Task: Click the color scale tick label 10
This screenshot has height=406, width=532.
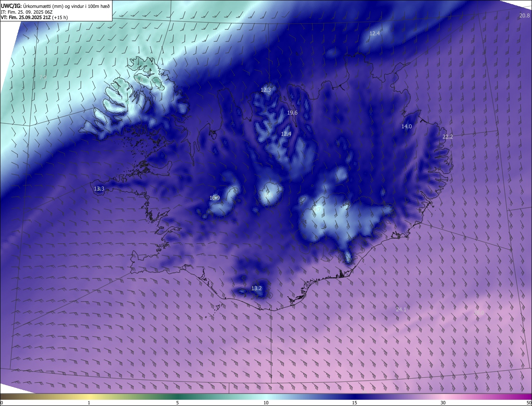Action: 266,403
